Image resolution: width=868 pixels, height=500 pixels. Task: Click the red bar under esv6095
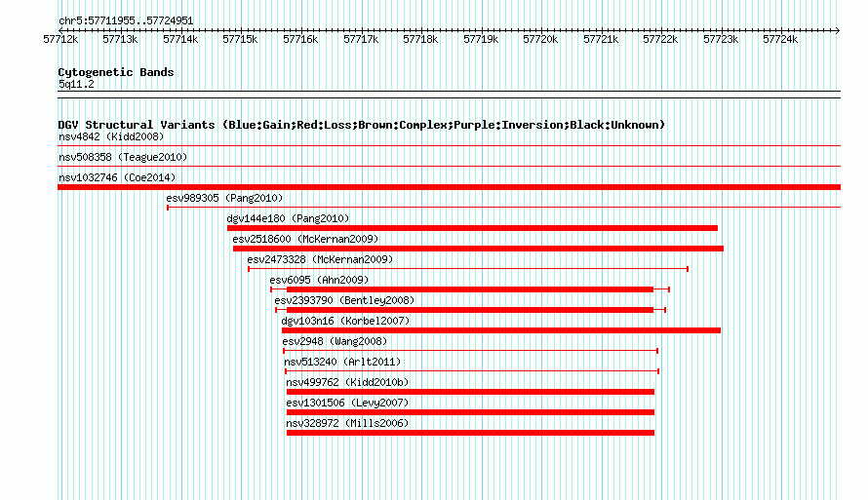coord(470,289)
